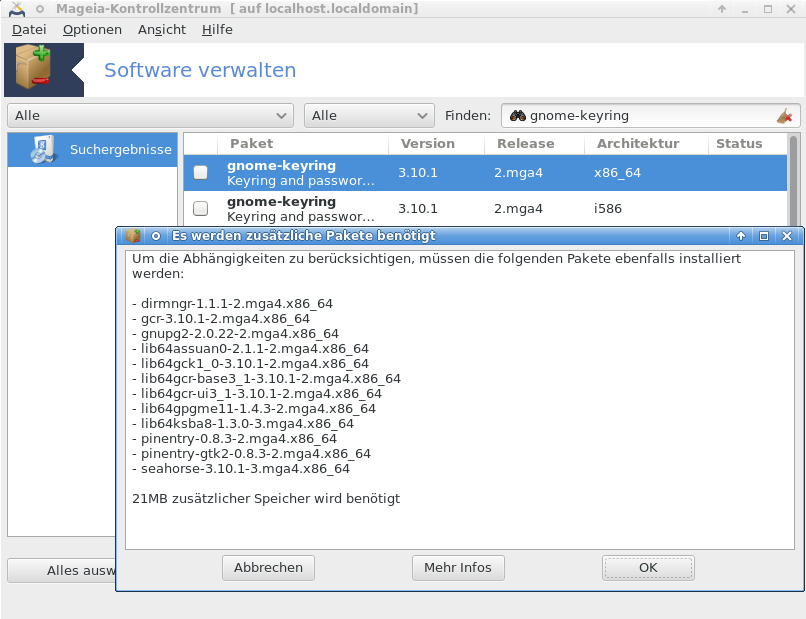
Task: Click the Finden search input field
Action: pos(651,116)
